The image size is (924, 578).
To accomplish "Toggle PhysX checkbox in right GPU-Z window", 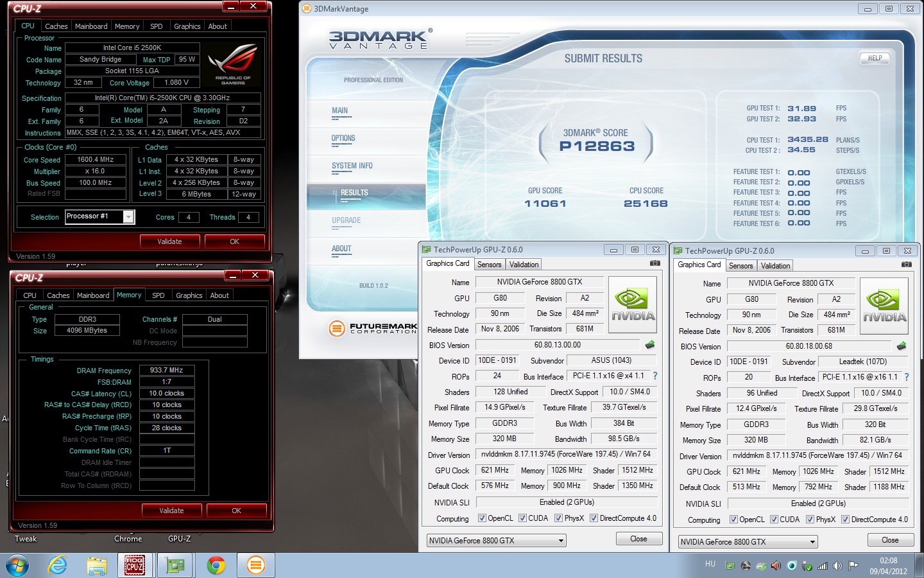I will pyautogui.click(x=810, y=520).
